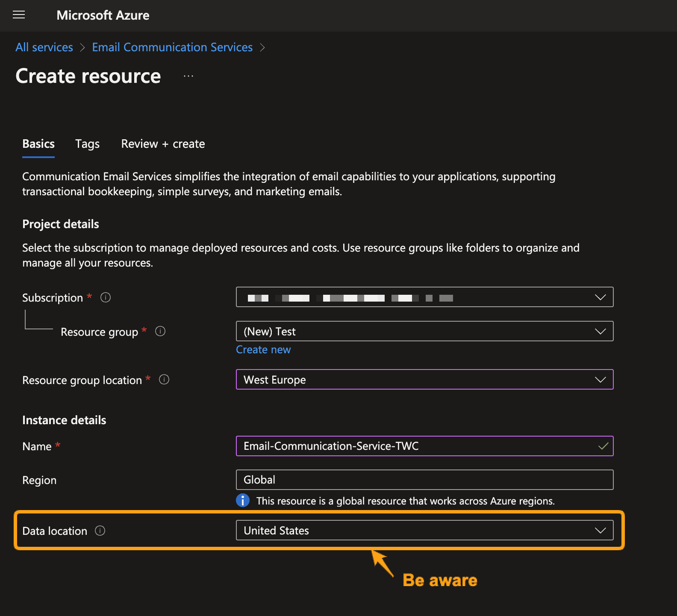
Task: Click the Resource group label
Action: click(99, 332)
